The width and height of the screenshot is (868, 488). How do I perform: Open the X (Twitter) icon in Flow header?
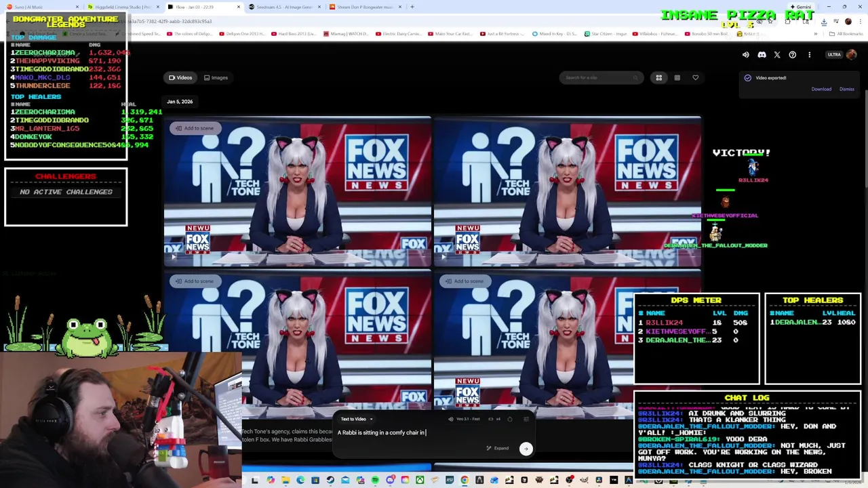777,55
